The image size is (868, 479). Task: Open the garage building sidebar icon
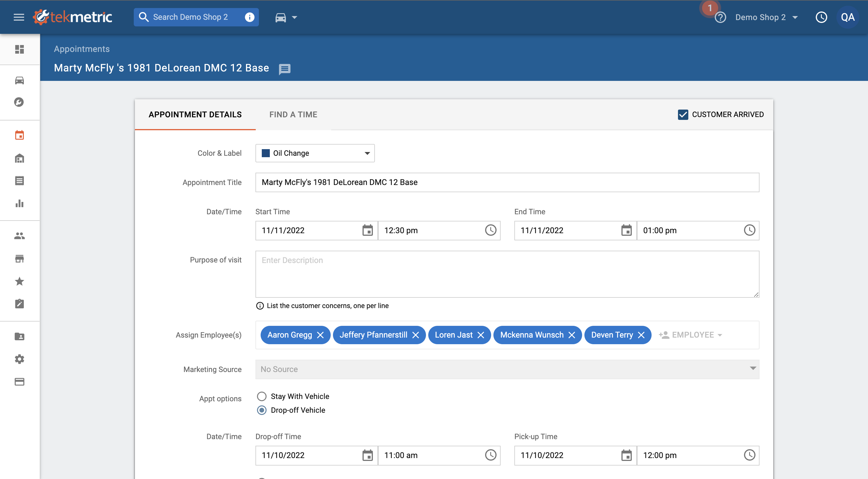point(20,158)
